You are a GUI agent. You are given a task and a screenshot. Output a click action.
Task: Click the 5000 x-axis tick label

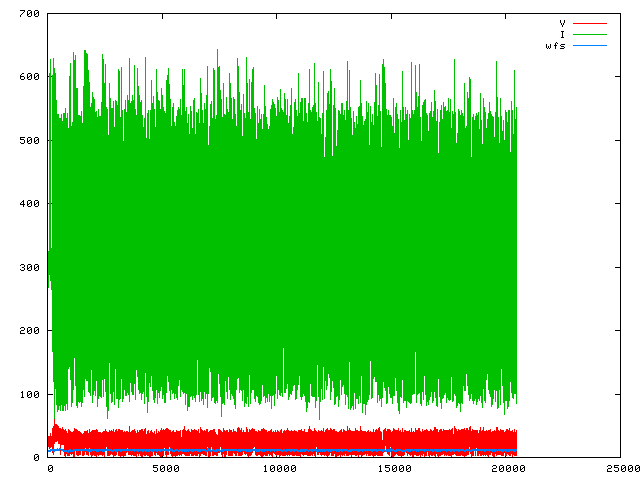[x=165, y=469]
